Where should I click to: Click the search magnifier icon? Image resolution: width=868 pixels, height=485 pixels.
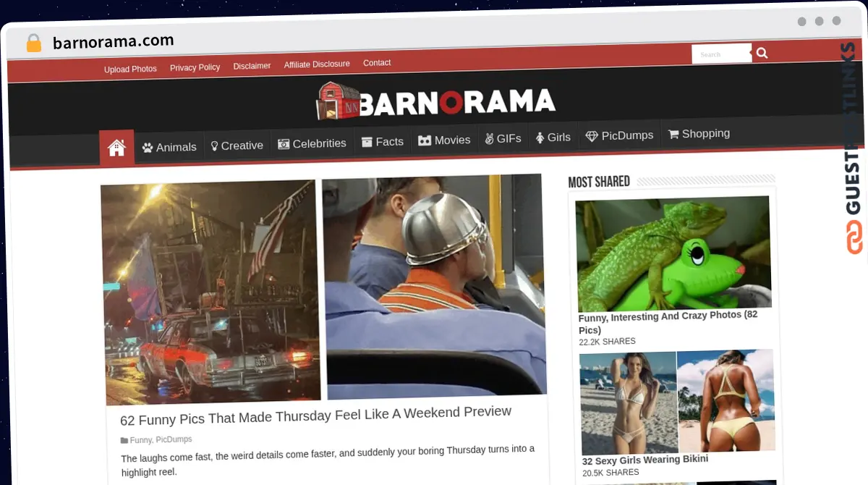[x=762, y=53]
